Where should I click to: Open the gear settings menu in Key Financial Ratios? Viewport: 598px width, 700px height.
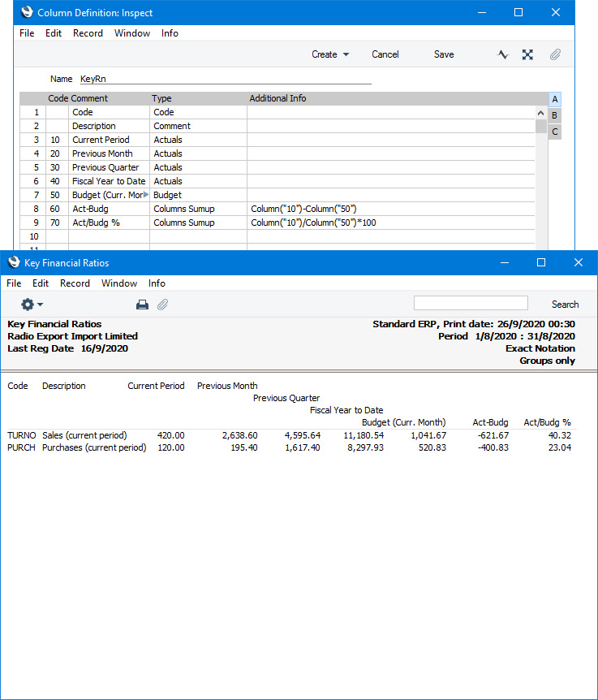[32, 305]
